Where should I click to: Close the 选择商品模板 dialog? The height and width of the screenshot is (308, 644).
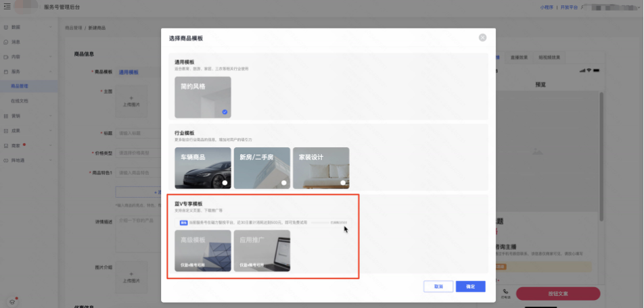point(482,38)
